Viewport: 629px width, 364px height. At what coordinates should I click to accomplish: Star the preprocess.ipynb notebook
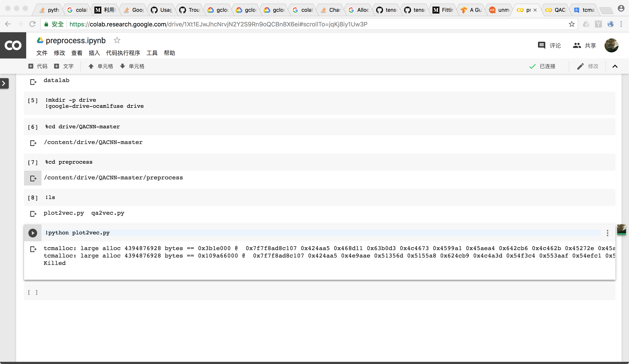coord(117,40)
